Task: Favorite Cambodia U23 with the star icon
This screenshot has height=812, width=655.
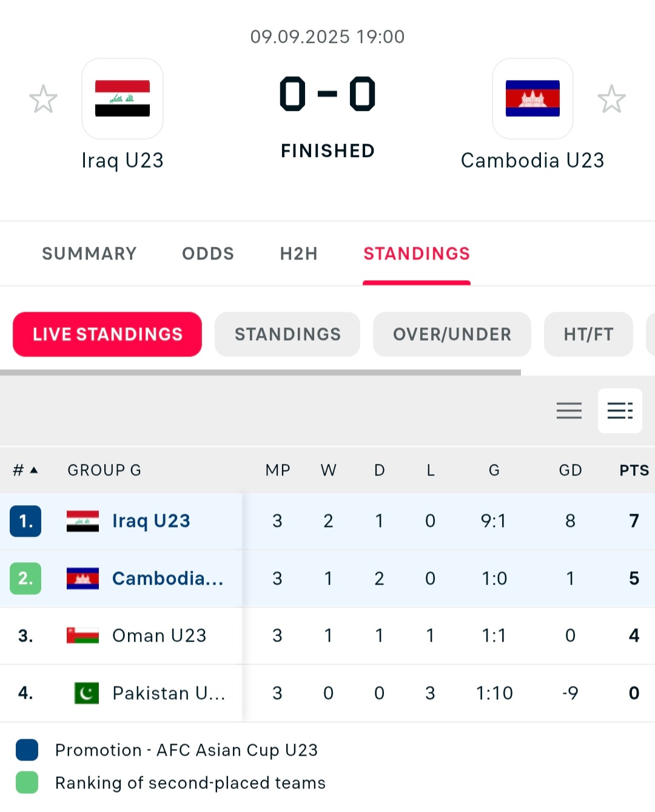Action: click(x=611, y=99)
